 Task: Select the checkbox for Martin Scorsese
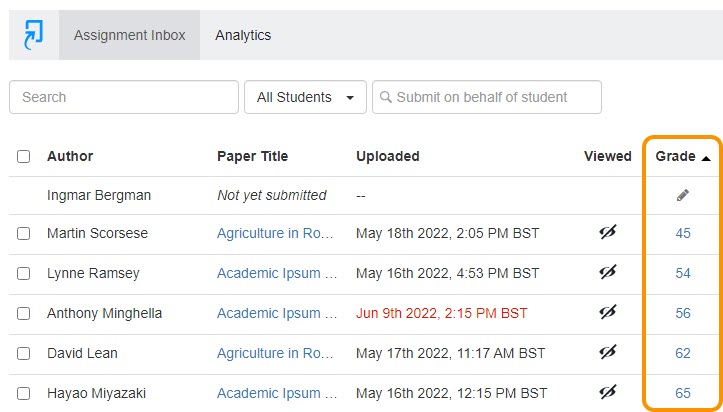tap(24, 233)
